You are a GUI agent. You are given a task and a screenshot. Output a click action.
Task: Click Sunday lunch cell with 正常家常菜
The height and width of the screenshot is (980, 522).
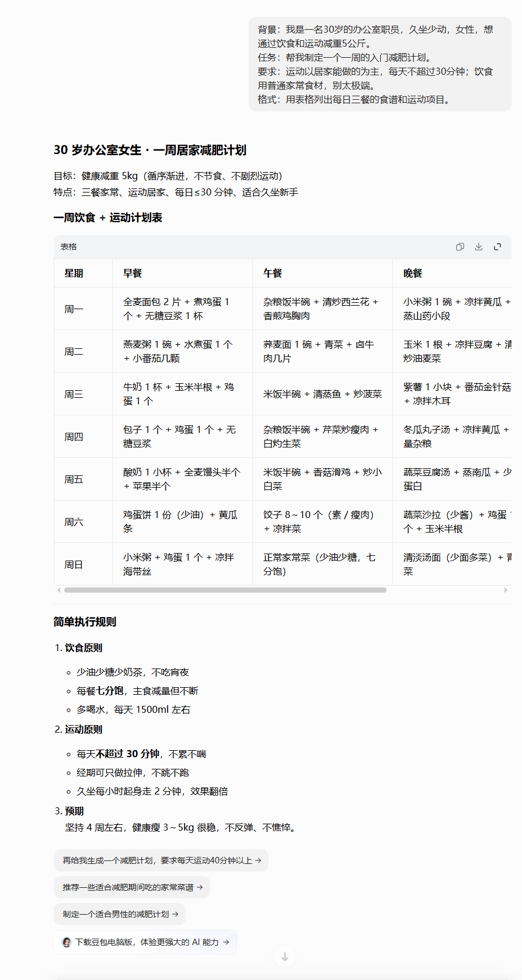[322, 564]
